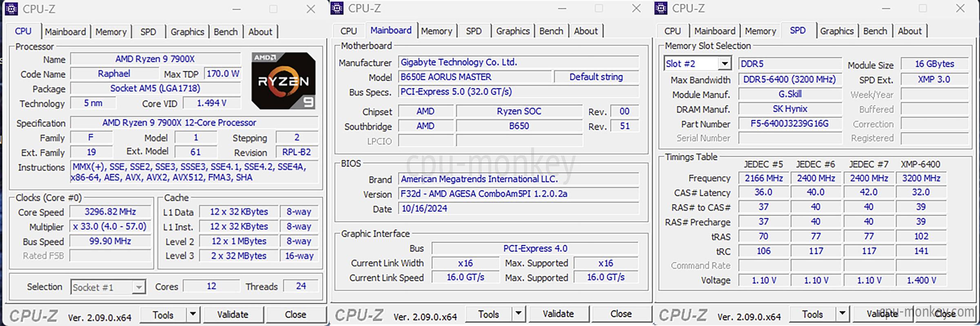
Task: Open the SPD tab in the left window
Action: pos(148,32)
